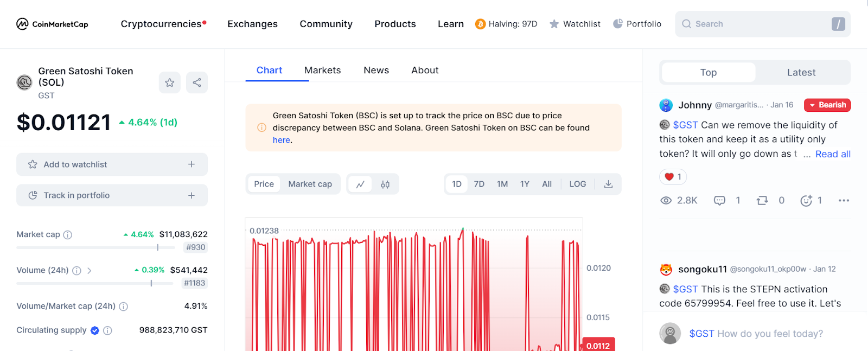Switch to line chart view
The width and height of the screenshot is (868, 351).
coord(360,184)
